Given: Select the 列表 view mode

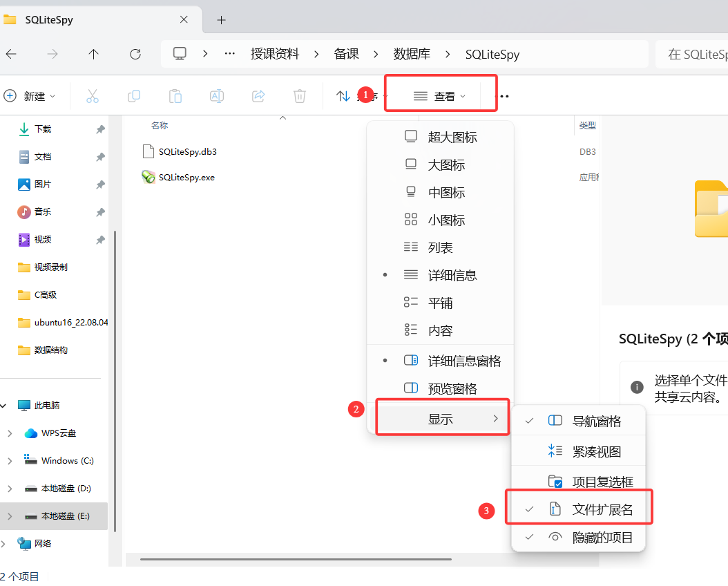Looking at the screenshot, I should tap(440, 247).
